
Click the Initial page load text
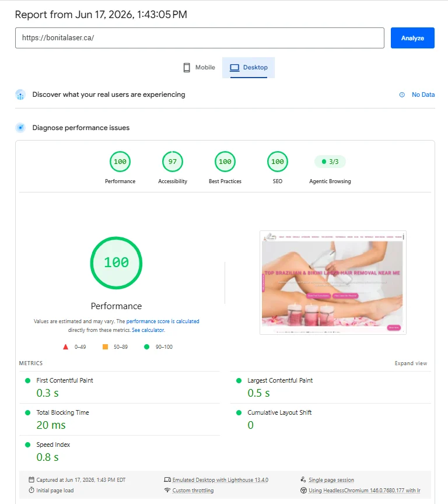tap(55, 491)
